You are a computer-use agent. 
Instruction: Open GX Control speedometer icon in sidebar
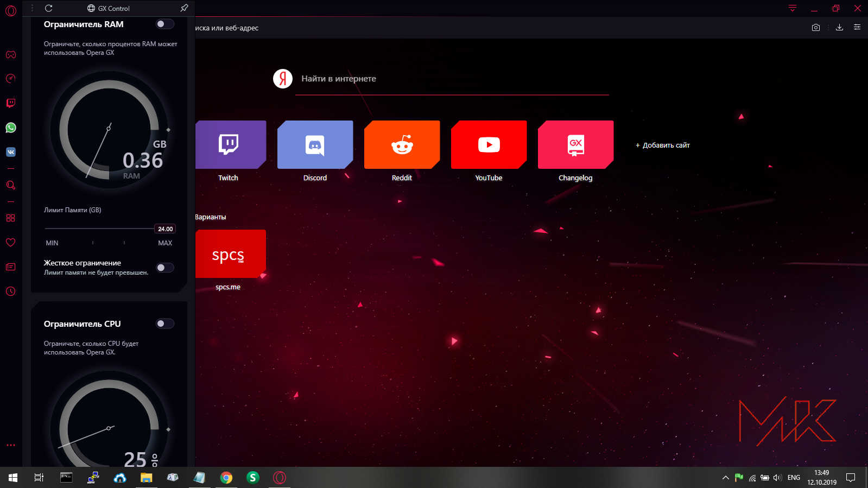click(x=11, y=79)
